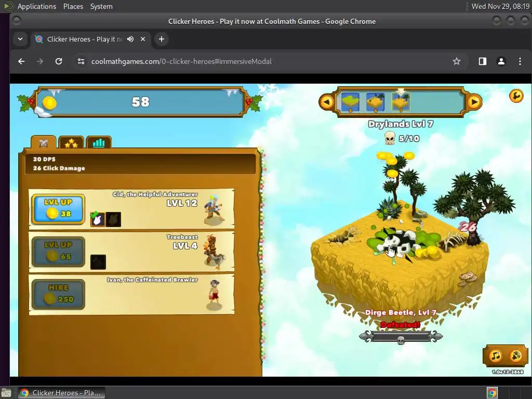Toggle the game sound effects speaker button

click(516, 355)
